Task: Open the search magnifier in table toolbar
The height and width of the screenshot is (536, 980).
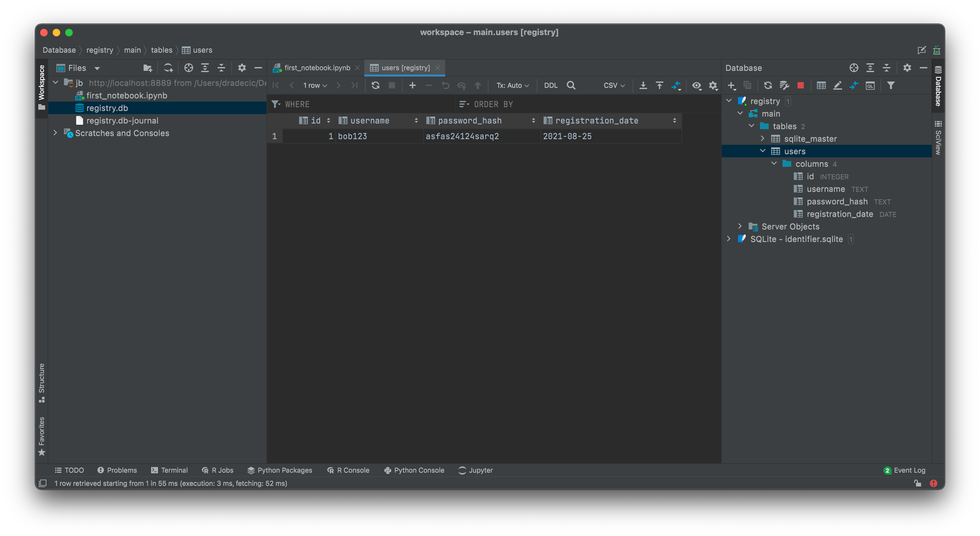Action: click(571, 85)
